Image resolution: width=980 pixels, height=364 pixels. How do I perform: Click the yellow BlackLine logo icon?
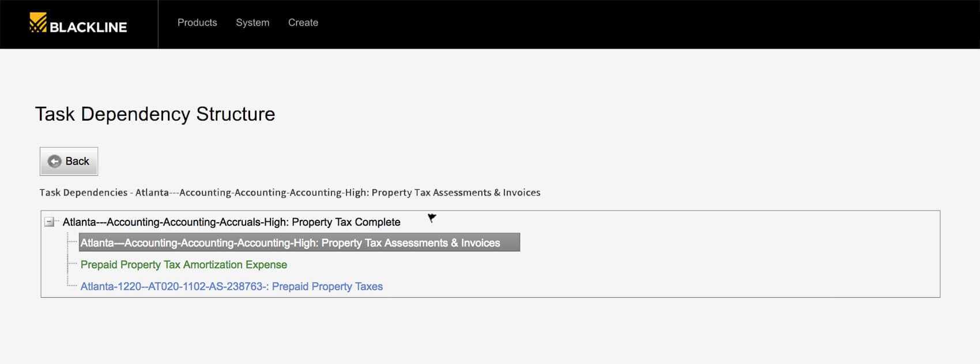tap(38, 22)
